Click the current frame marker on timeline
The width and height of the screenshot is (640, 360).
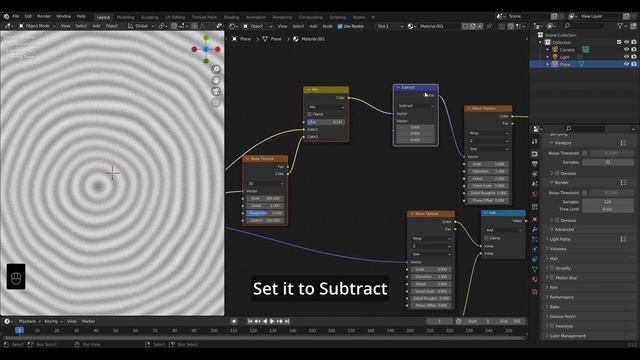(x=19, y=330)
